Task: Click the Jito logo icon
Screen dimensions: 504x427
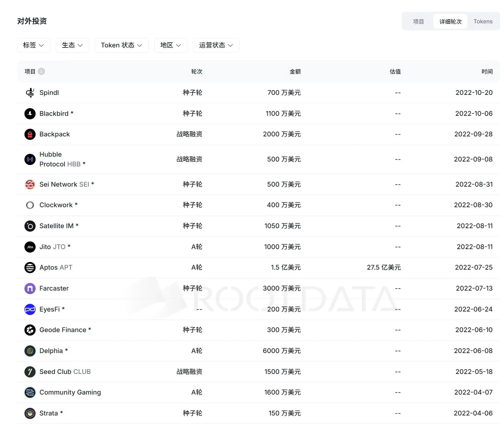Action: pos(30,247)
